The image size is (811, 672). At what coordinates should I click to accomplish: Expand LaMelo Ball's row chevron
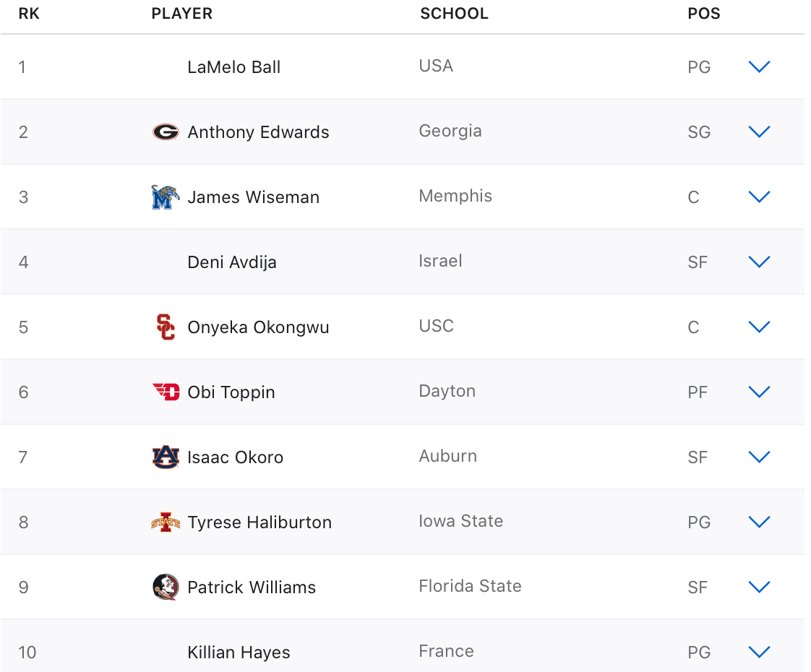759,66
